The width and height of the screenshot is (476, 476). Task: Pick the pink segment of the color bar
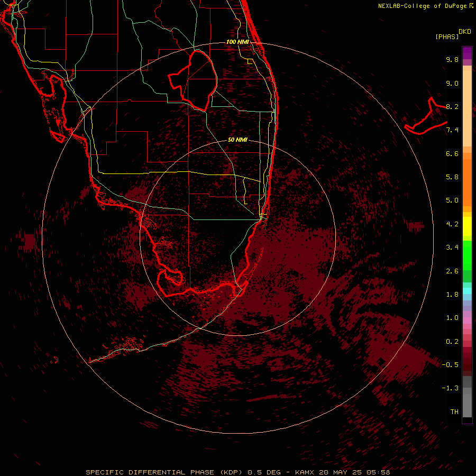point(467,321)
